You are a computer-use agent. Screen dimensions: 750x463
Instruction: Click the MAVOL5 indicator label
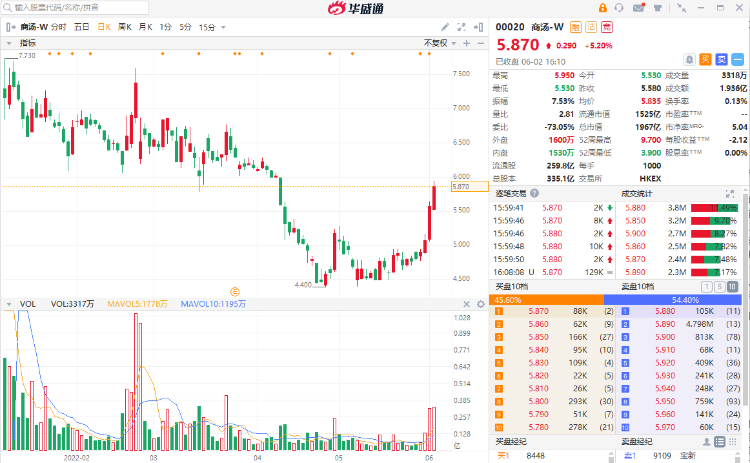click(x=137, y=304)
